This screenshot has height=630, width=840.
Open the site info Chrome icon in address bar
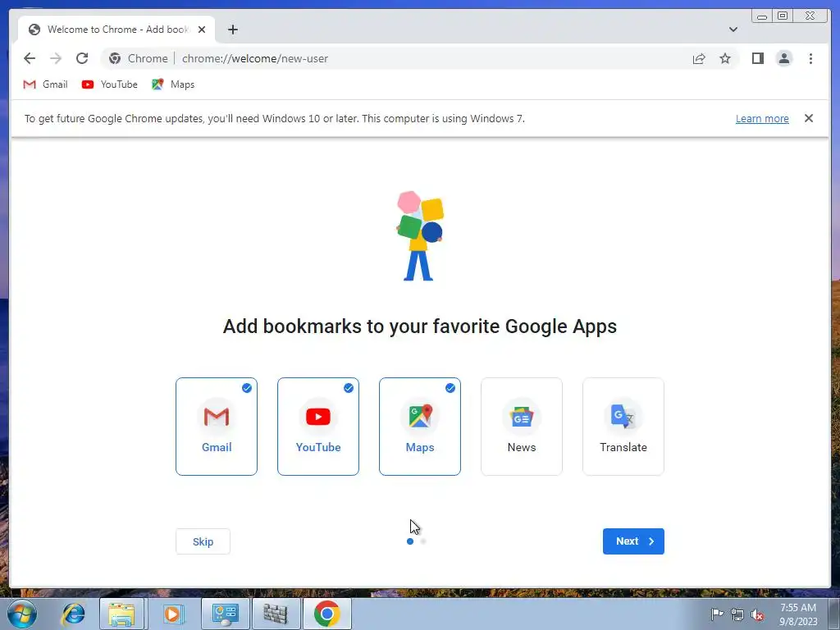click(x=115, y=58)
